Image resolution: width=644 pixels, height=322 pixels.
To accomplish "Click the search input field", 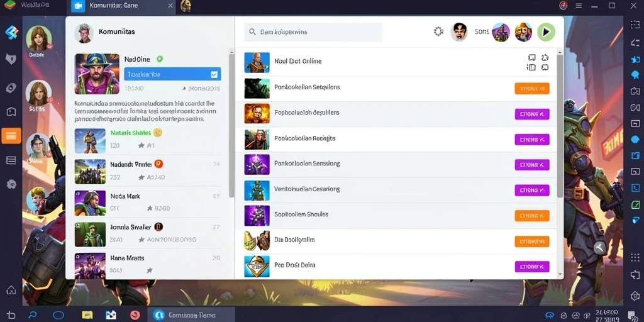I will click(x=313, y=32).
